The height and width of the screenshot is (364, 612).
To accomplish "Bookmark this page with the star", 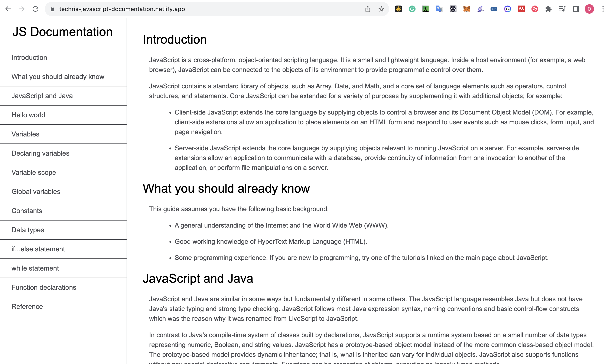I will click(x=381, y=9).
